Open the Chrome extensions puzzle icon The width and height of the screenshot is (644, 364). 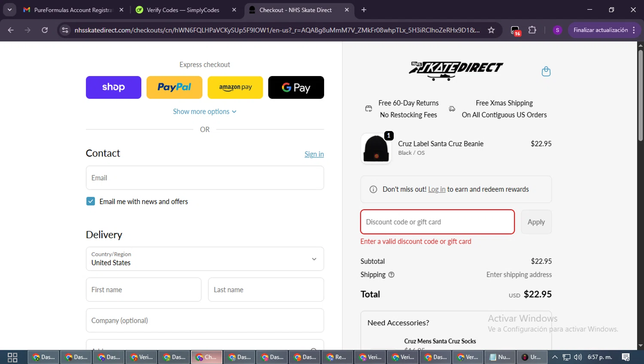(x=532, y=30)
